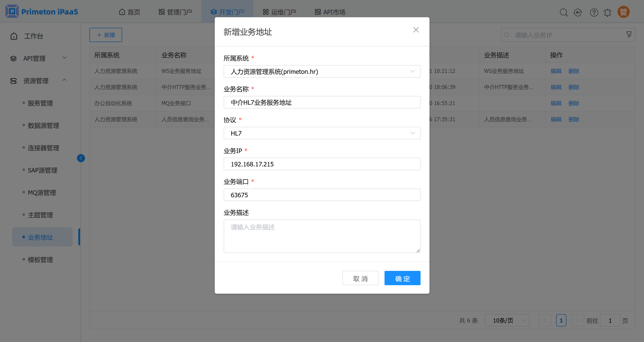Open the AI assistant icon
This screenshot has width=644, height=342.
578,12
